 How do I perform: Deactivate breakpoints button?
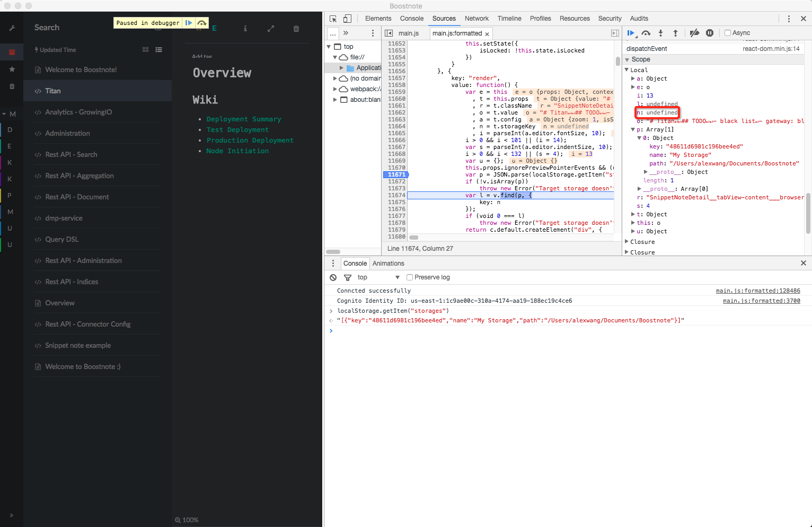point(694,33)
